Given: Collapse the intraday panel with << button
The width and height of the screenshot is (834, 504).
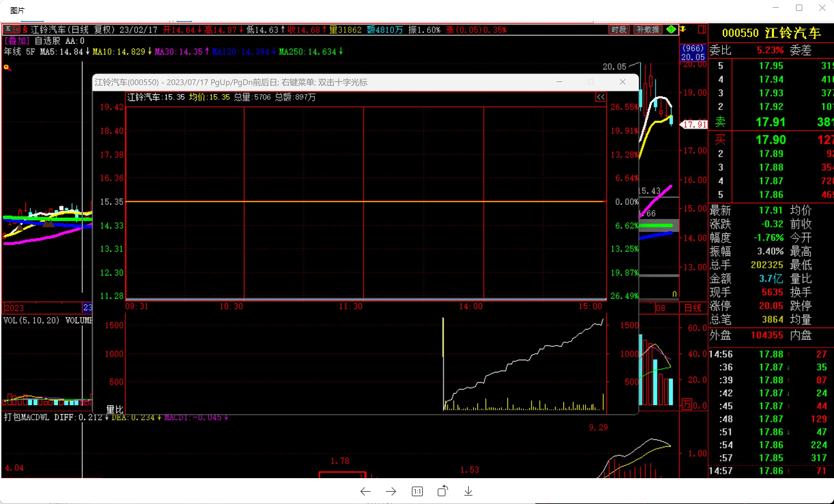Looking at the screenshot, I should [x=601, y=98].
